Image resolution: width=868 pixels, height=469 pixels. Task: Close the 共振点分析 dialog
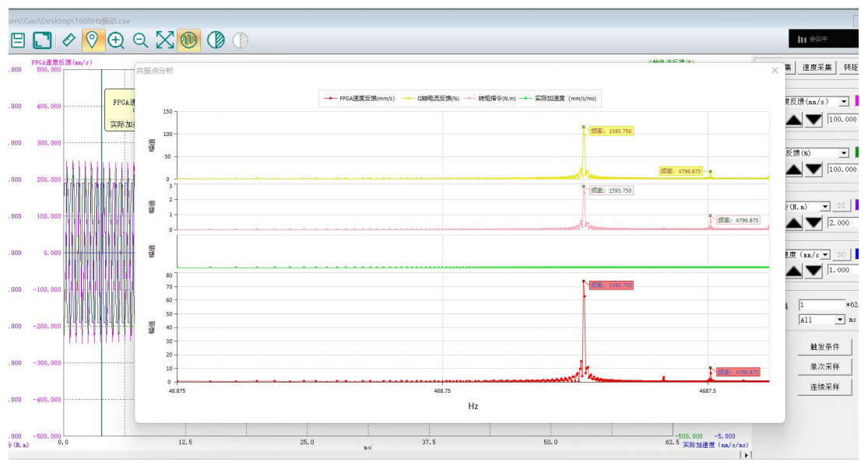coord(775,71)
